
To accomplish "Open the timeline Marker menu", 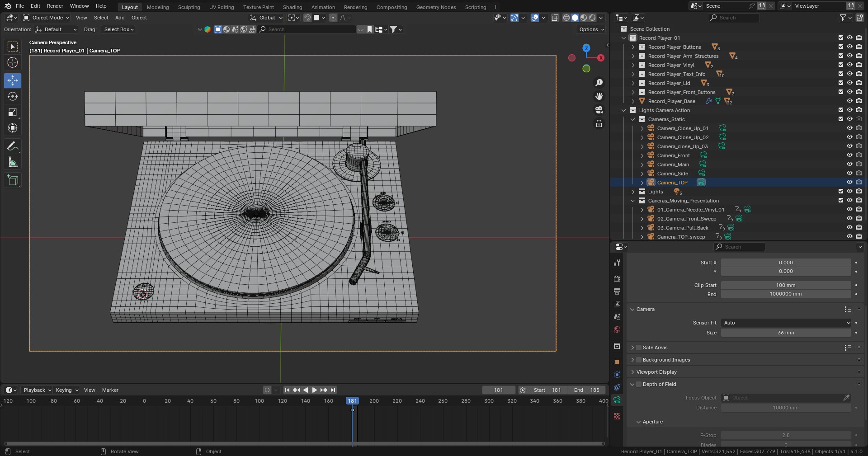I will [110, 390].
